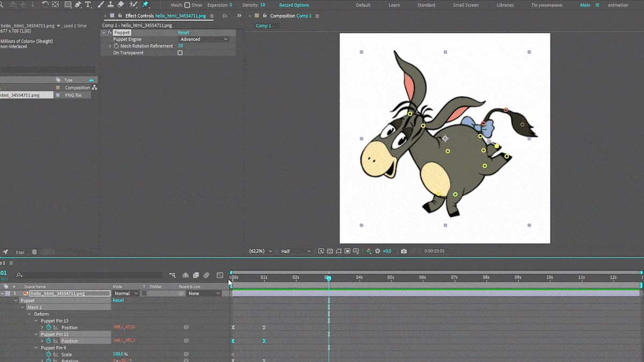The image size is (644, 362).
Task: Toggle the Puppet fx effect switch
Action: (x=110, y=33)
